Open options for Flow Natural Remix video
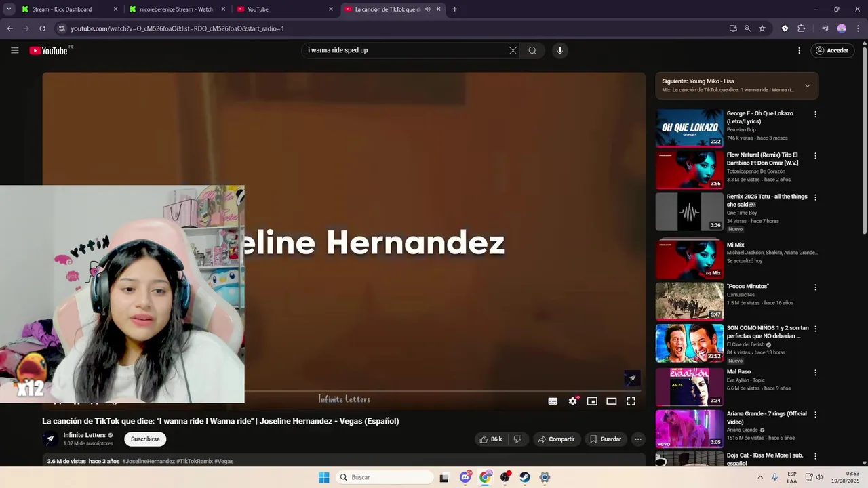 [x=815, y=156]
